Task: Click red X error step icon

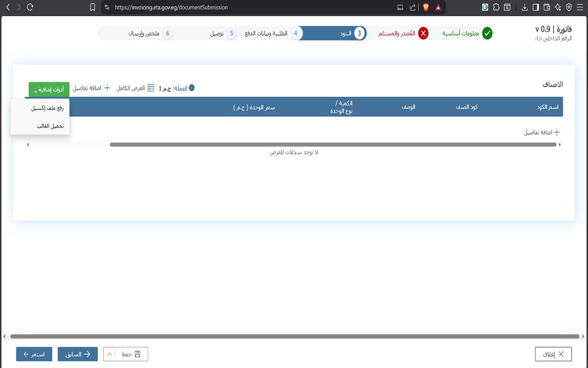Action: pos(423,33)
